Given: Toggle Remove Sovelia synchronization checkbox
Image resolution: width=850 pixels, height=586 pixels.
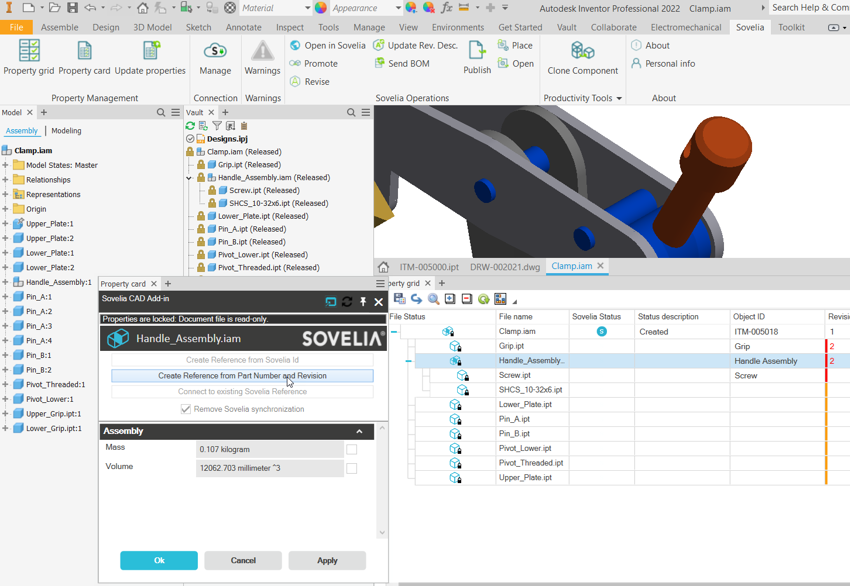Looking at the screenshot, I should point(186,409).
